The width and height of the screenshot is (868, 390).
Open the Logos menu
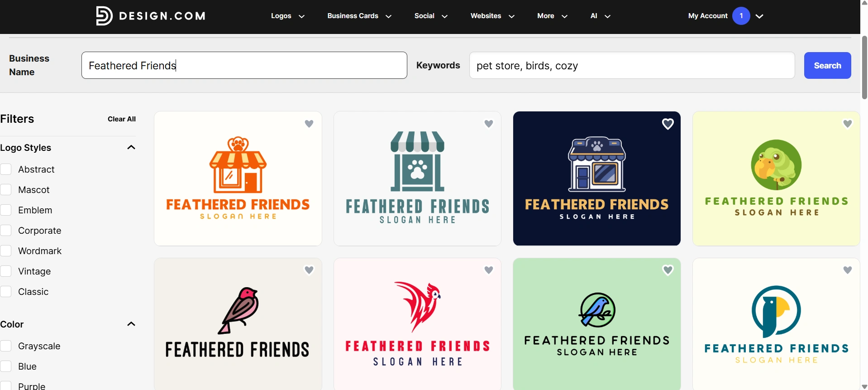pos(288,16)
